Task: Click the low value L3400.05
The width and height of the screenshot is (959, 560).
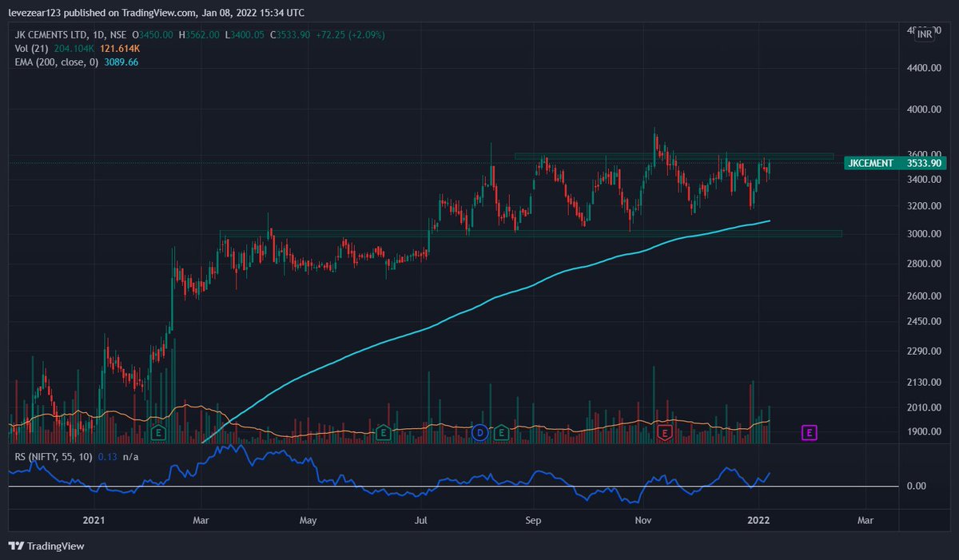Action: click(245, 35)
